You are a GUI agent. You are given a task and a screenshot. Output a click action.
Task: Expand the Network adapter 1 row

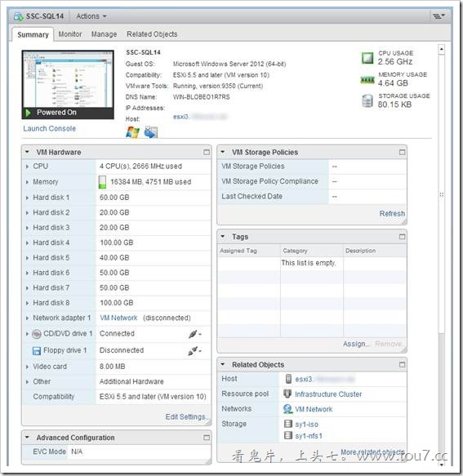[x=27, y=318]
